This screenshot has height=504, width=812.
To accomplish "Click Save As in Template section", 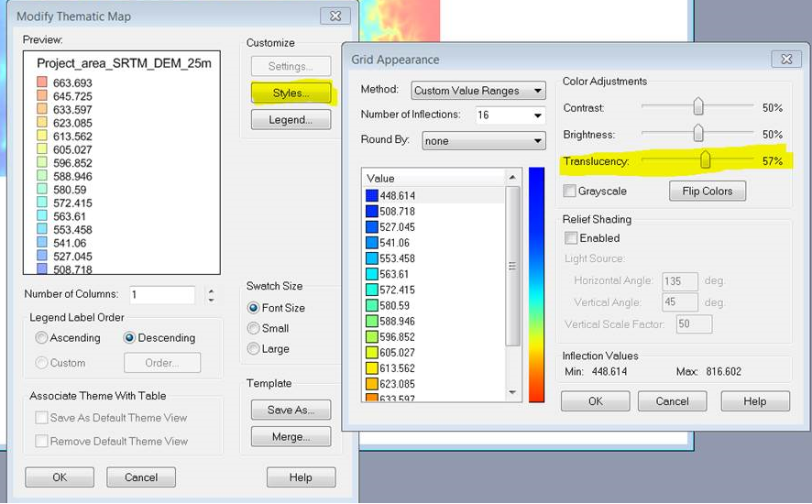I will [291, 410].
